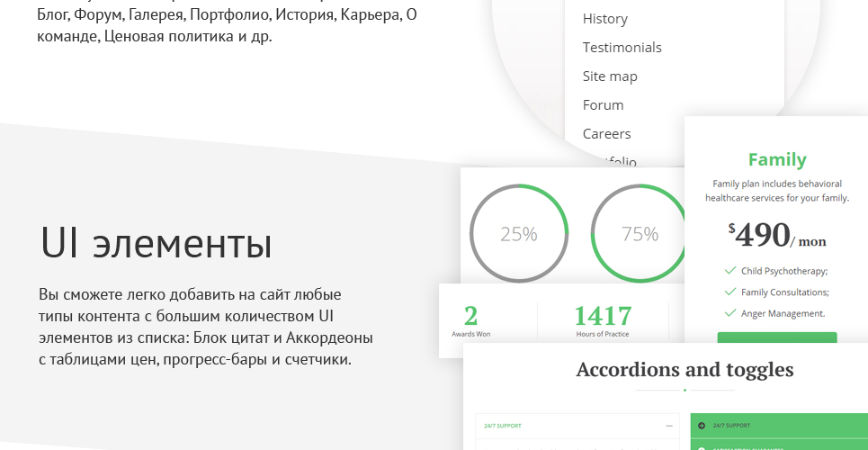Select Site map in the menu list

pos(610,76)
